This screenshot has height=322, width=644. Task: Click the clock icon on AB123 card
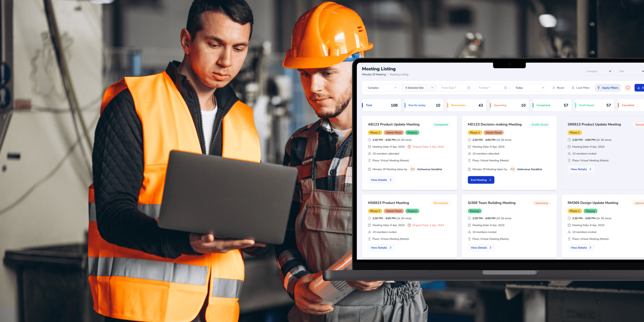tap(369, 140)
